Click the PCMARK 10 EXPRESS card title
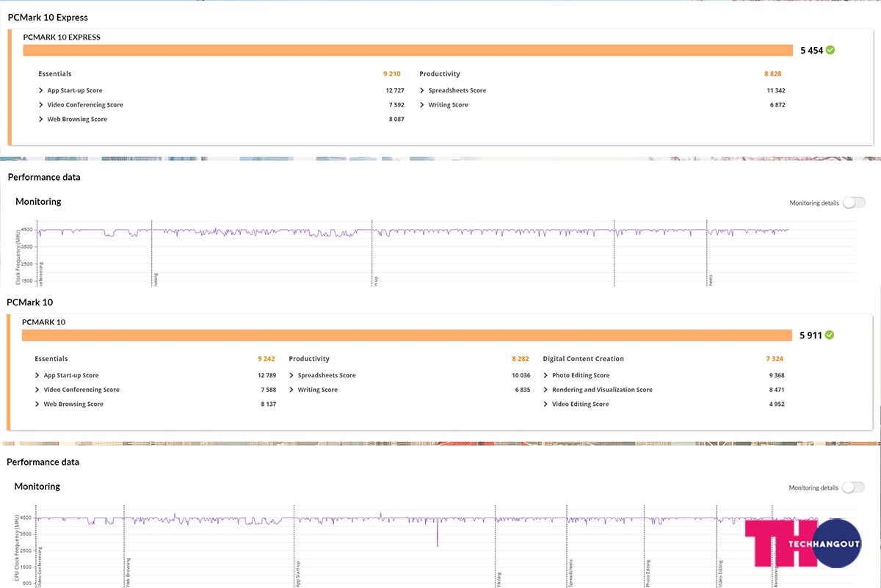The height and width of the screenshot is (588, 881). click(62, 37)
